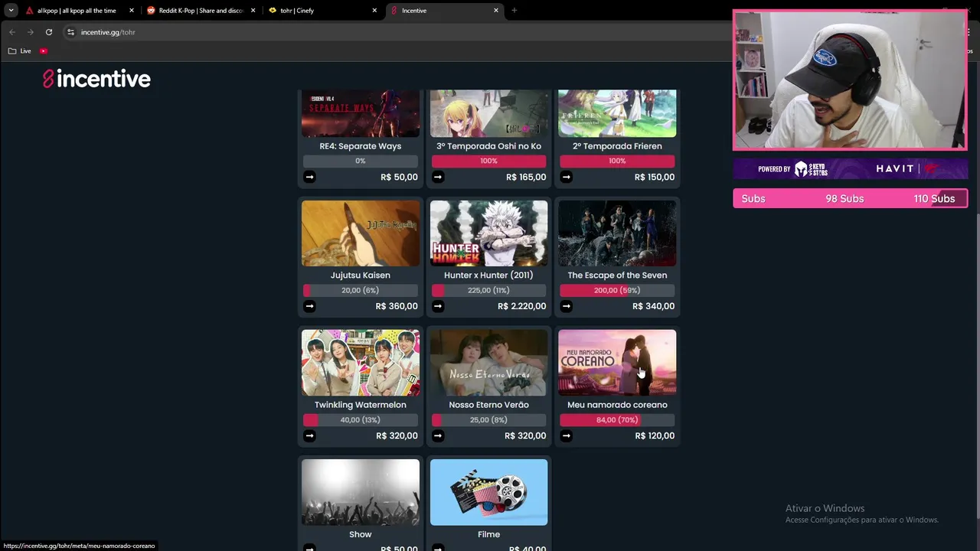Click arrow icon under Jujutsu Kaisen
Screen dimensions: 980x551
tap(309, 306)
